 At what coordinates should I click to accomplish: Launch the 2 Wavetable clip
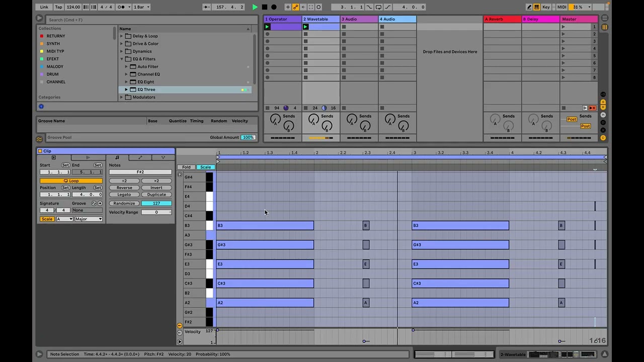coord(305,27)
